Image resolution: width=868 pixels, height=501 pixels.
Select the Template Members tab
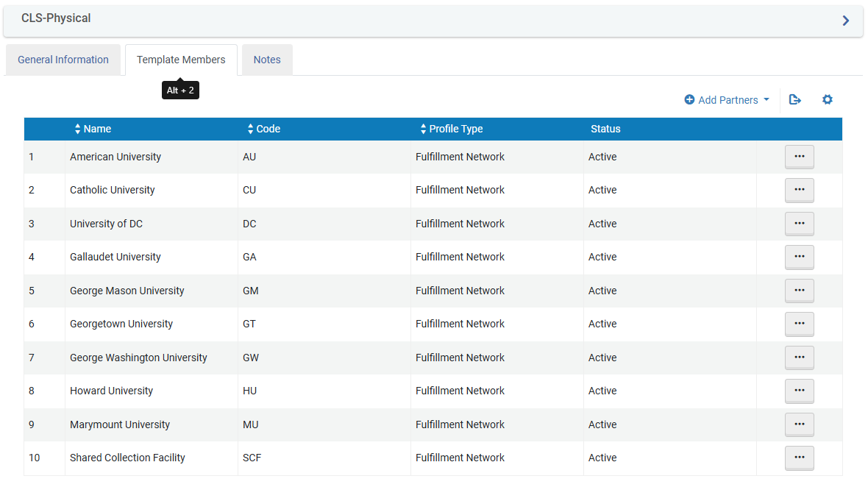tap(181, 60)
